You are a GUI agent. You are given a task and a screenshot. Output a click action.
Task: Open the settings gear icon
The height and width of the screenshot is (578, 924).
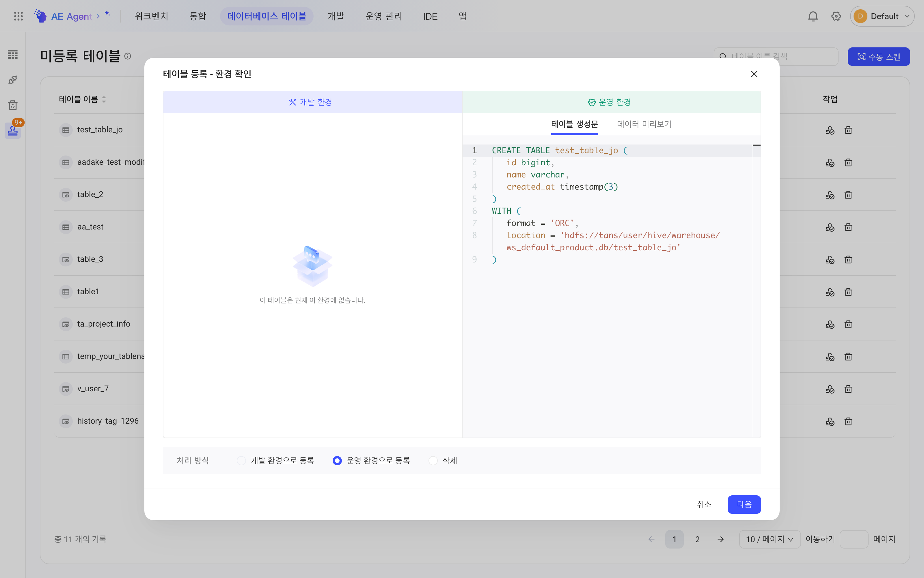(836, 16)
